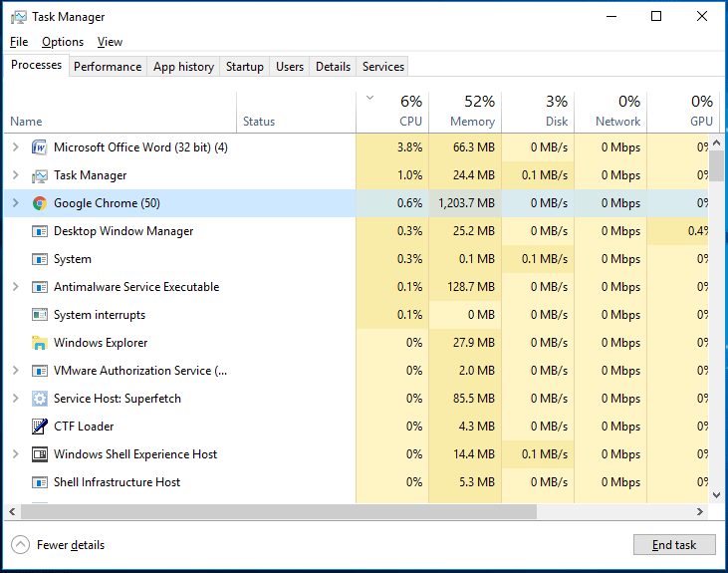Click the Fewer details label
This screenshot has width=728, height=573.
point(71,545)
